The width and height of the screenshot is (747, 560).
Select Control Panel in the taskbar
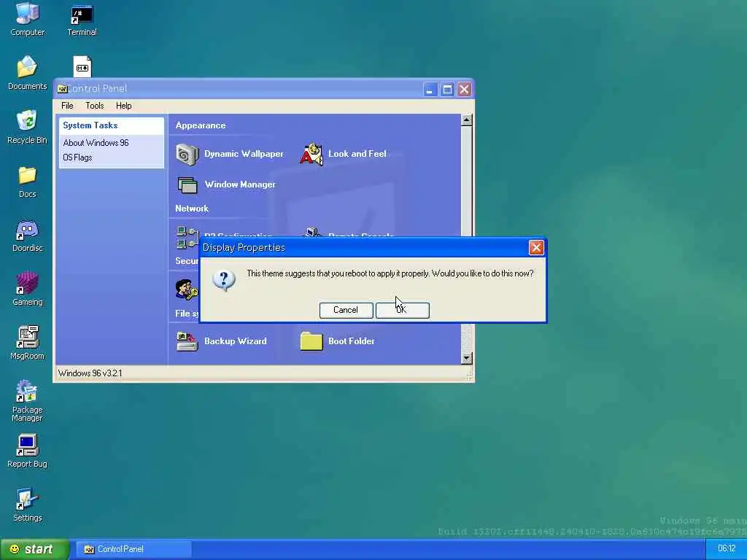(x=134, y=549)
